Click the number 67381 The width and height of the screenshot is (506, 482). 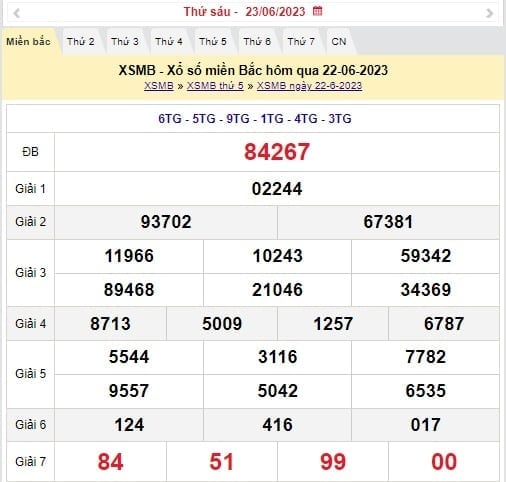(x=388, y=222)
